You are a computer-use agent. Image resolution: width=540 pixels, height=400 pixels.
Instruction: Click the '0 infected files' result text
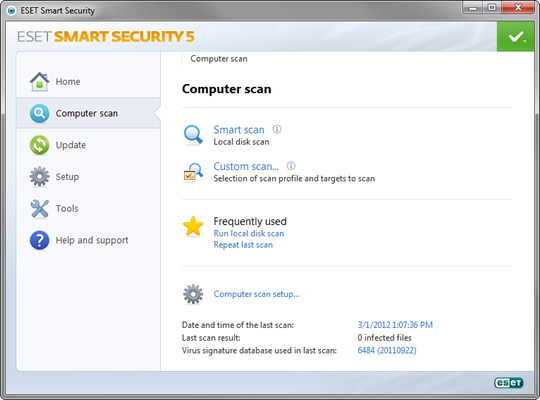click(x=384, y=338)
